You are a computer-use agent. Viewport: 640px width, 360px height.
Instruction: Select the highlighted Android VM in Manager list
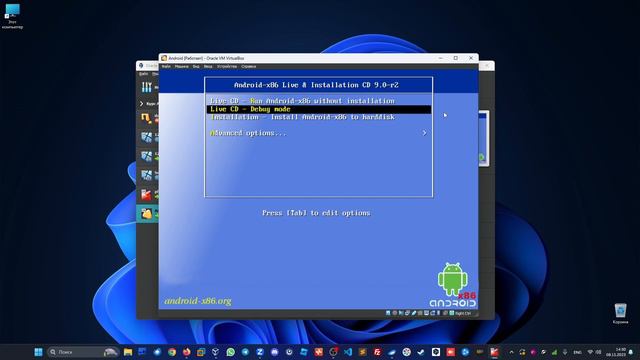[147, 213]
